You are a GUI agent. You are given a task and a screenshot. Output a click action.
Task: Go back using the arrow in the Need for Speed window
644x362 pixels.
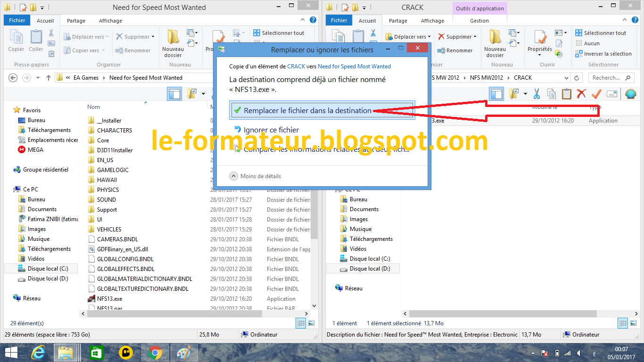click(13, 78)
